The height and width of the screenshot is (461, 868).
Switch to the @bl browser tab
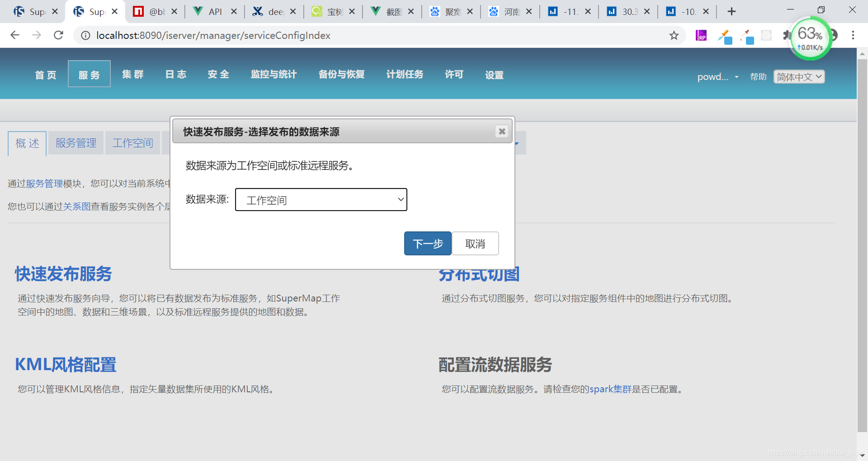click(156, 11)
